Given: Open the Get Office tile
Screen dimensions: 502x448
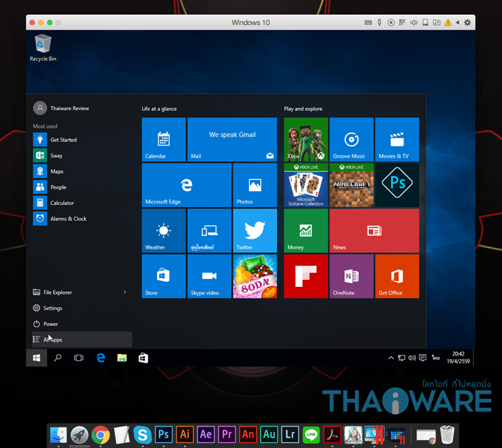Looking at the screenshot, I should click(397, 276).
